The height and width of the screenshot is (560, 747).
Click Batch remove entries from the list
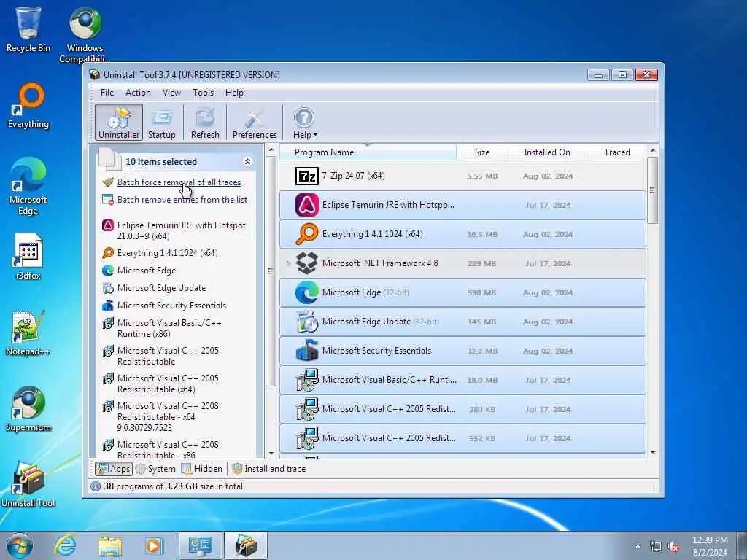pyautogui.click(x=182, y=200)
